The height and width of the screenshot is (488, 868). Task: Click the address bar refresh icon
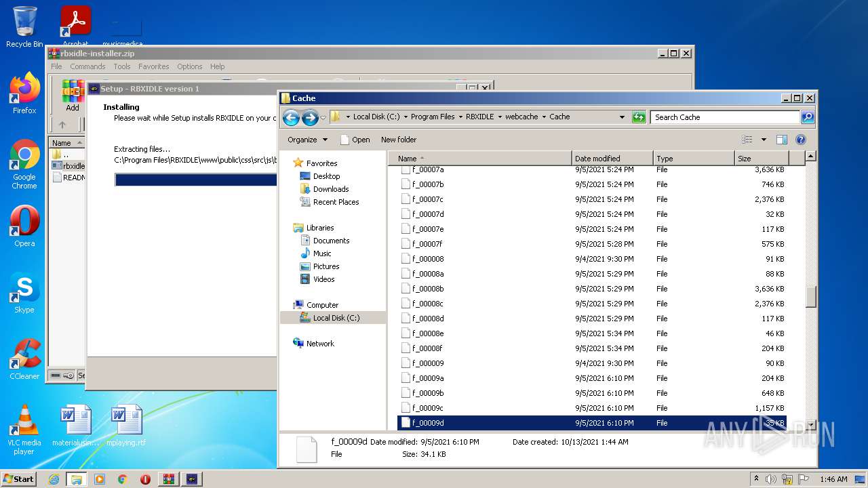coord(638,117)
